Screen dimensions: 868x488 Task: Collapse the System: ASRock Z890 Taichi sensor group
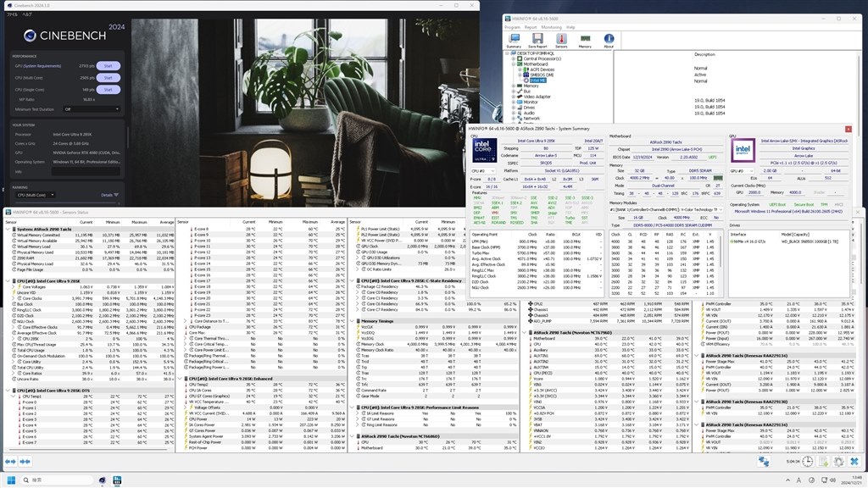click(7, 229)
